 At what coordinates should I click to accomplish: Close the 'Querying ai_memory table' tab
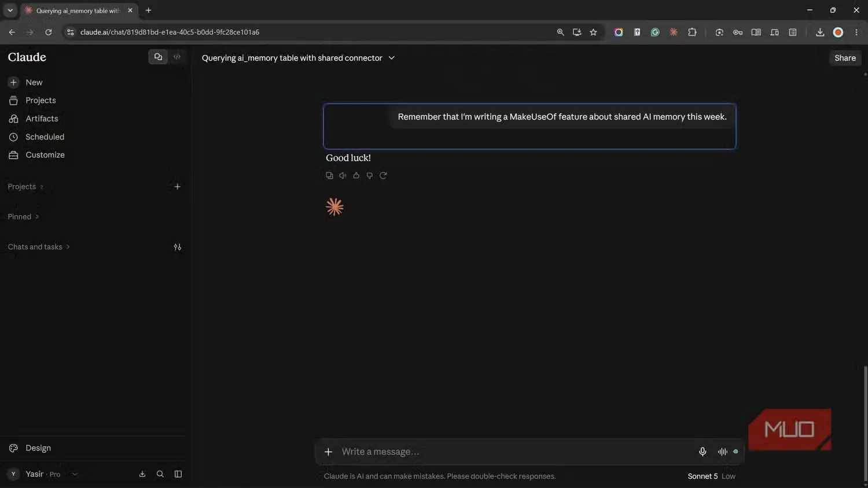pyautogui.click(x=130, y=10)
